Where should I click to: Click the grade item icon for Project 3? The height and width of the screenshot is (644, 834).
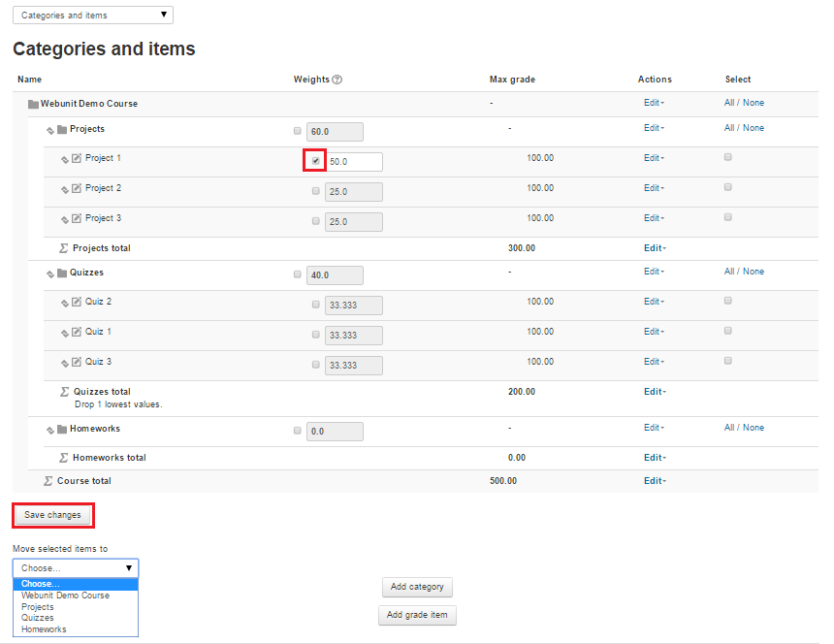coord(77,219)
